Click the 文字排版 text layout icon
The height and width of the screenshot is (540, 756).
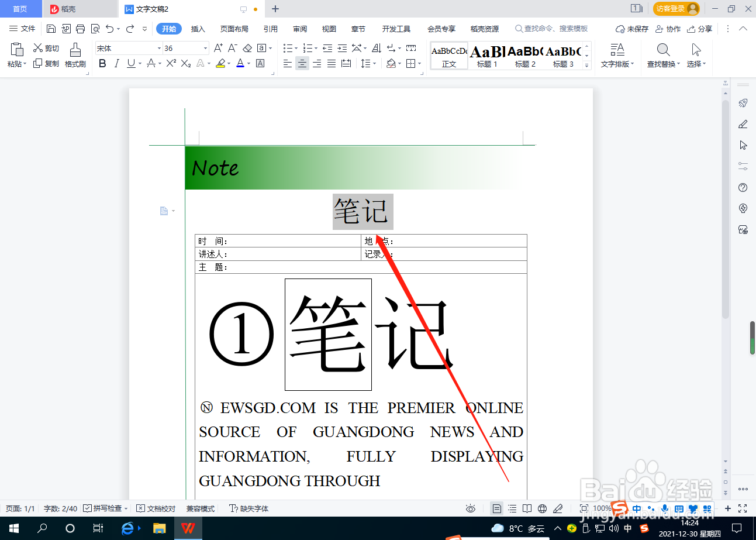click(x=617, y=56)
